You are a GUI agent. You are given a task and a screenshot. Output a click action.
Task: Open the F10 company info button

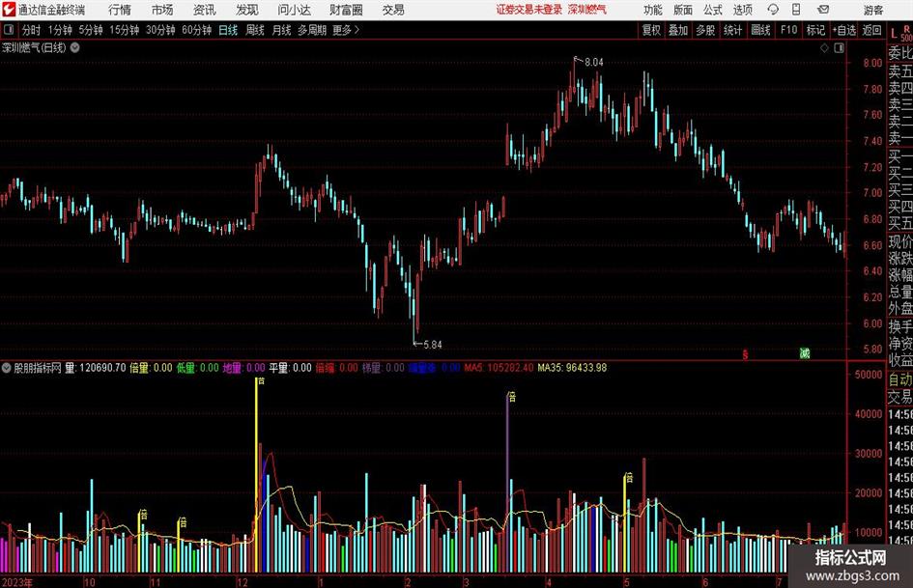[789, 30]
